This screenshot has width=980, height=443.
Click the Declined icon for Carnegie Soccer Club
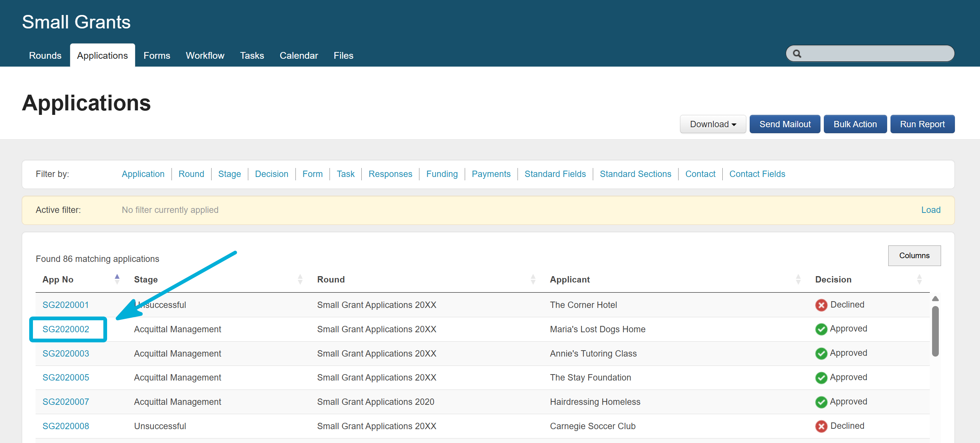(x=821, y=426)
